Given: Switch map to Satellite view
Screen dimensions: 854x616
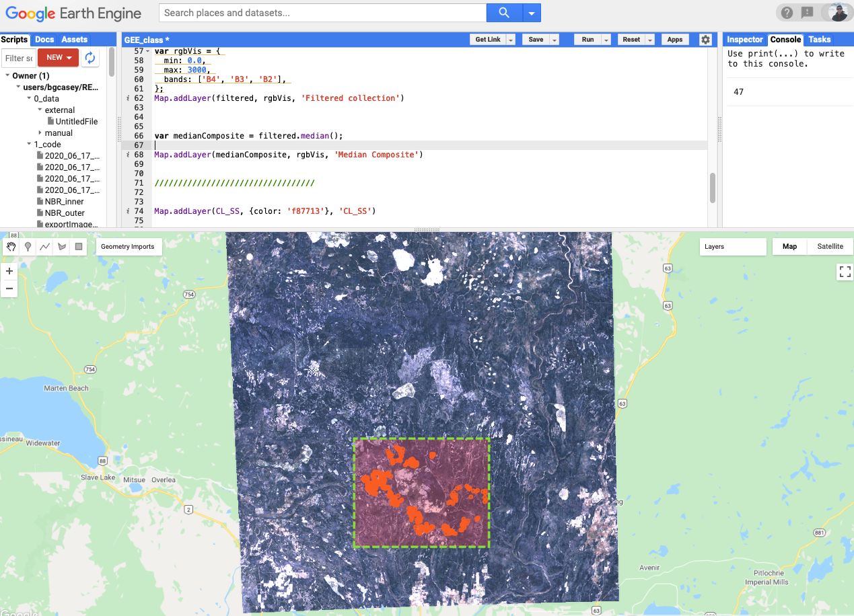Looking at the screenshot, I should pyautogui.click(x=830, y=247).
